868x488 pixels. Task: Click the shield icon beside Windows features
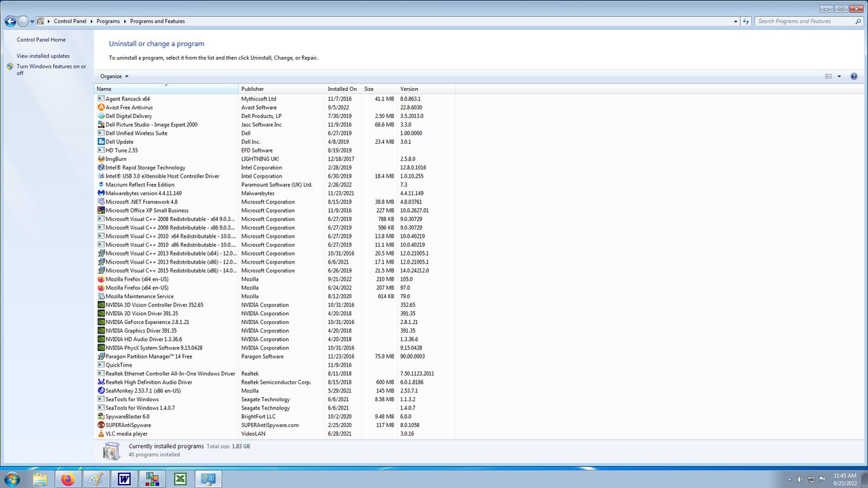(10, 66)
